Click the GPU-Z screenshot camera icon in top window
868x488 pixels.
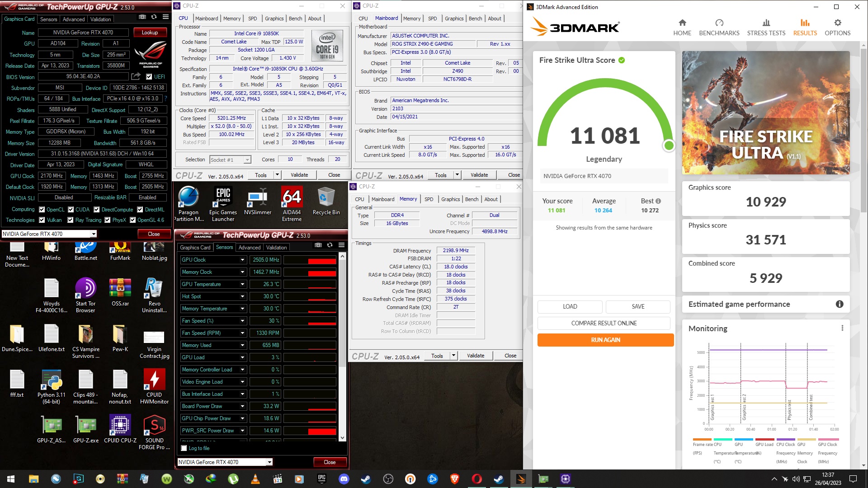point(142,17)
